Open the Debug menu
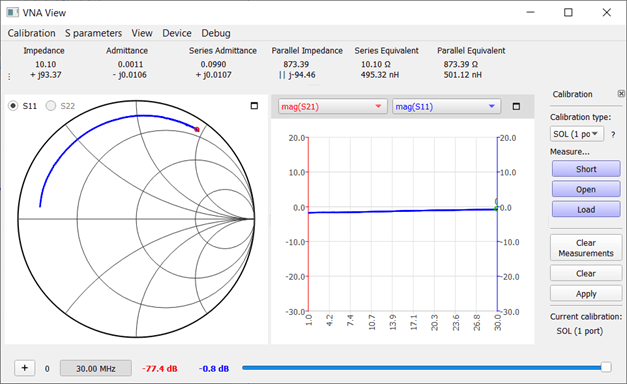The image size is (627, 384). point(216,33)
